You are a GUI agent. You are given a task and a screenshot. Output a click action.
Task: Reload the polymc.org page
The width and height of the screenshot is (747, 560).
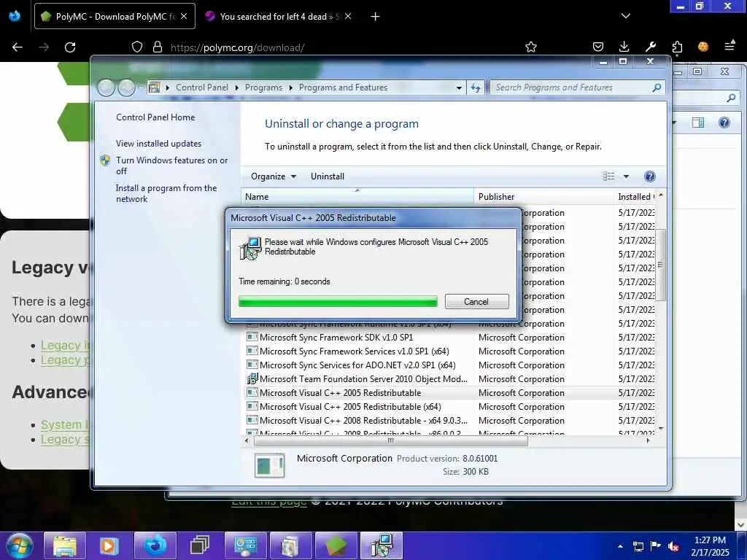(x=70, y=47)
